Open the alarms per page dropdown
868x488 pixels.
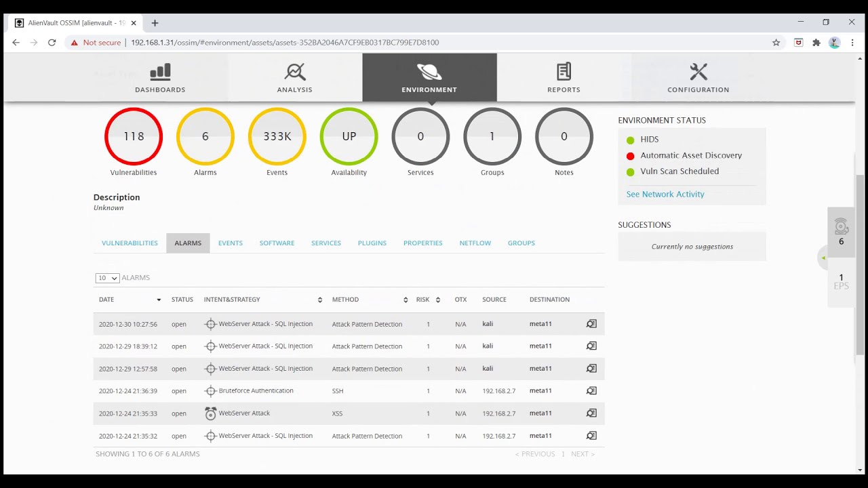click(107, 278)
